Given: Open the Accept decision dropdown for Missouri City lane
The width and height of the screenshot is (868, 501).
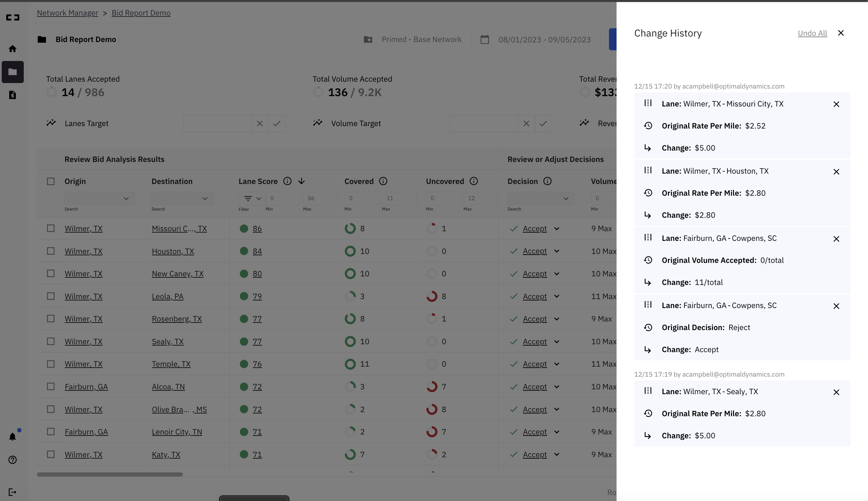Looking at the screenshot, I should [557, 228].
